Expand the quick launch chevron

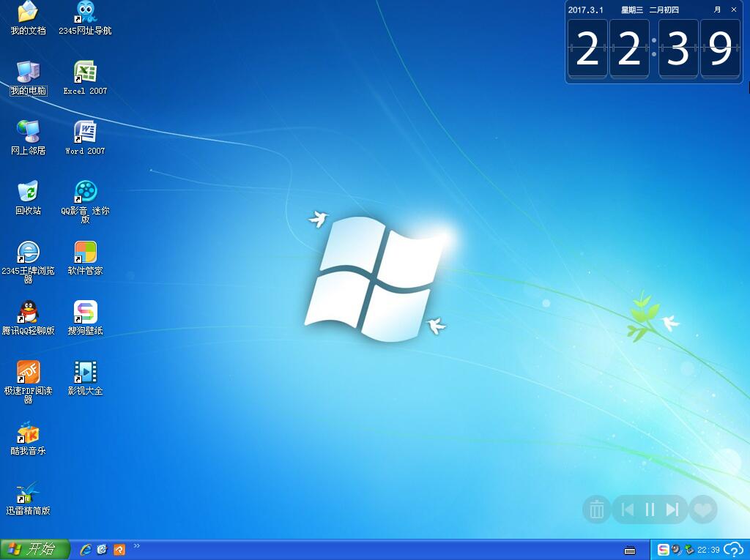[137, 545]
